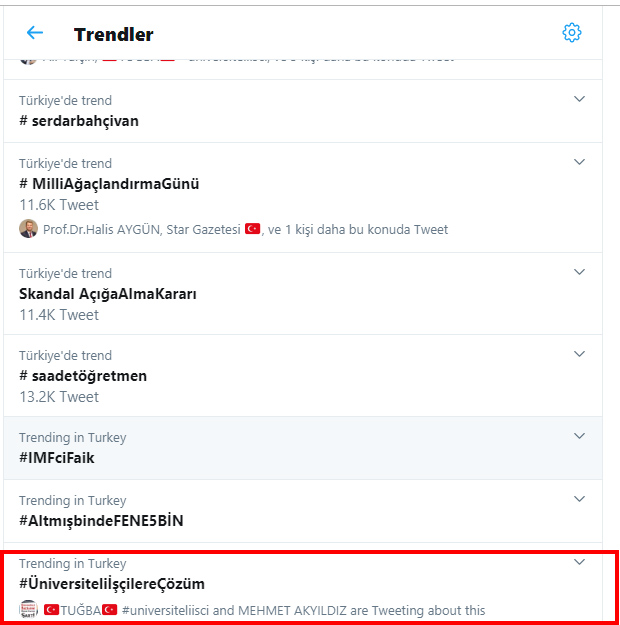Click the avatar under #ÜniversiteliİşçilereÇözüm
Screen dimensions: 620x625
(28, 609)
